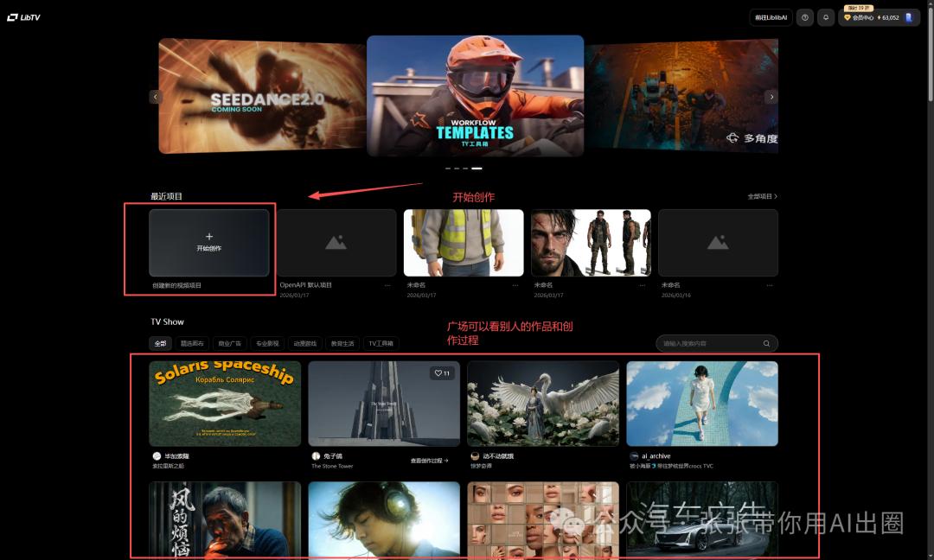Viewport: 934px width, 560px height.
Task: Advance to next carousel banner
Action: [771, 97]
